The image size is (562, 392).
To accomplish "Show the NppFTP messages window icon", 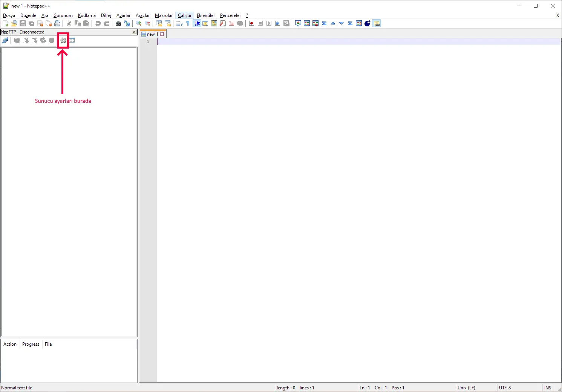I will [72, 40].
